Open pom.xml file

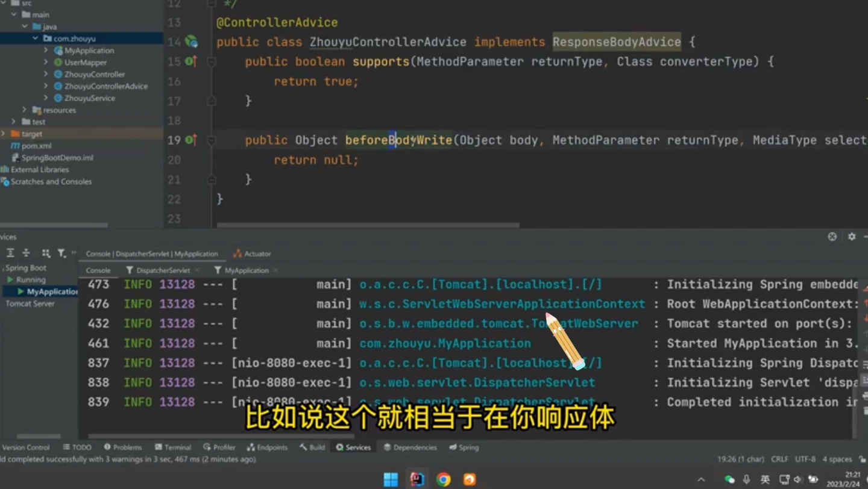pyautogui.click(x=36, y=146)
